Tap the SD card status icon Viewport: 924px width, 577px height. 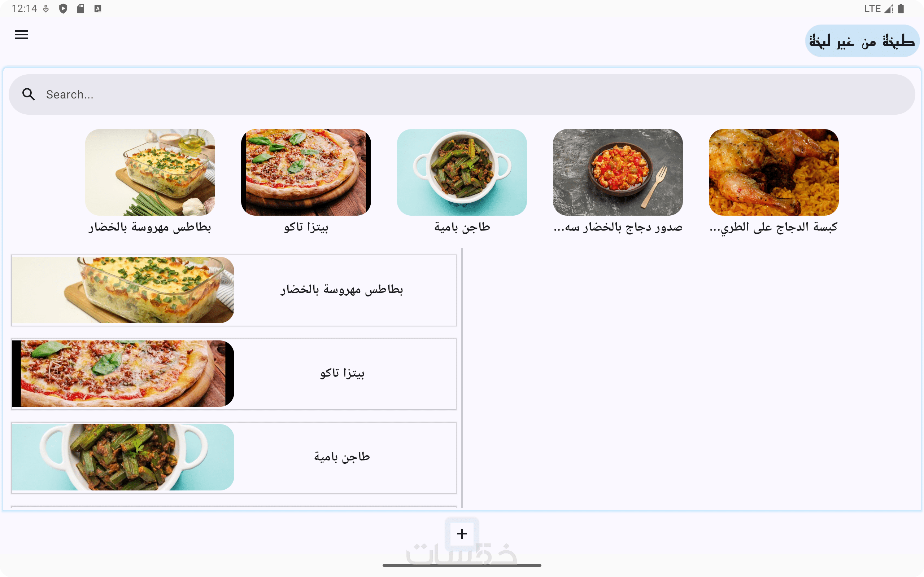pyautogui.click(x=80, y=8)
